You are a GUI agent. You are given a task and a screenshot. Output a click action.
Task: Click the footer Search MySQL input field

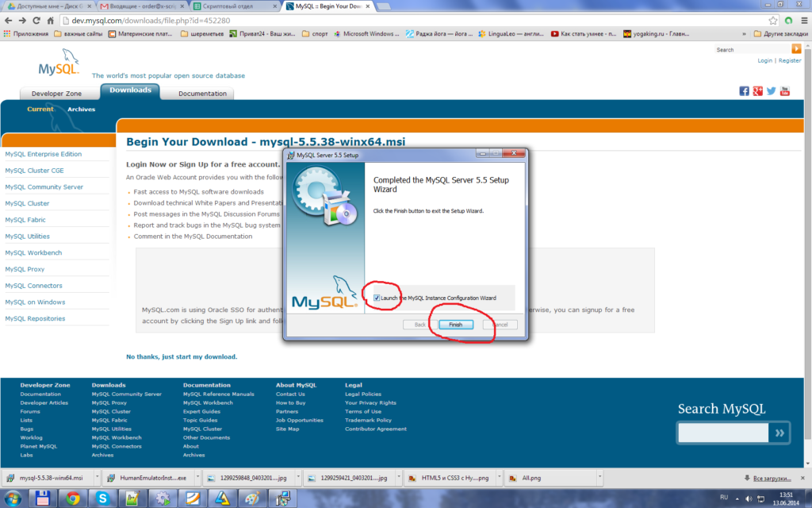click(723, 433)
